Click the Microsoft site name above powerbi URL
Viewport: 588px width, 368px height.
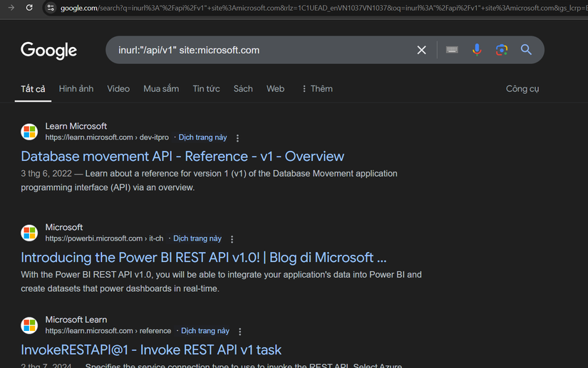click(x=64, y=227)
